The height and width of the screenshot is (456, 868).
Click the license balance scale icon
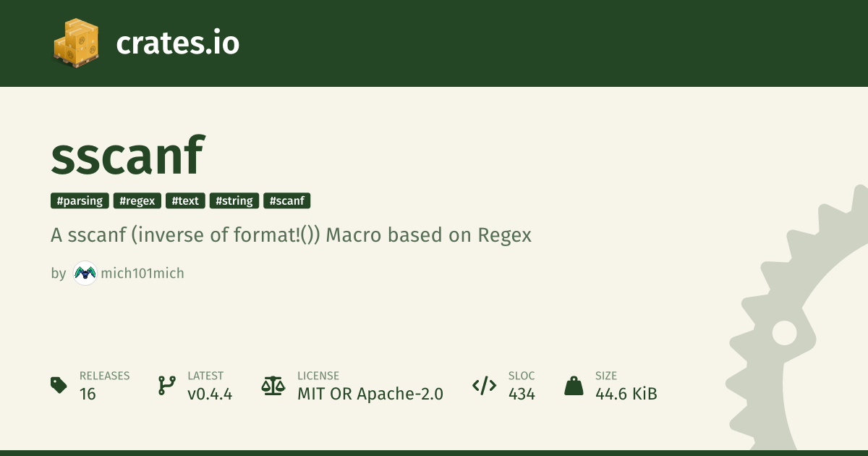tap(273, 385)
